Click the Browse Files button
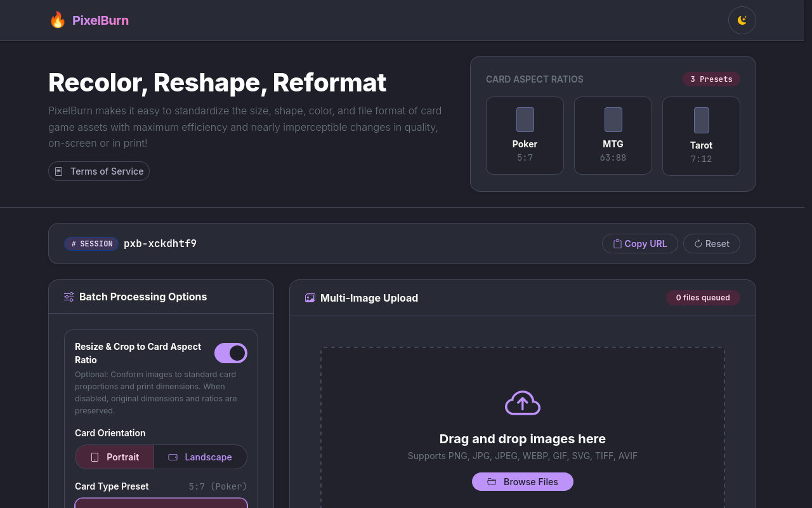The height and width of the screenshot is (508, 812). [523, 482]
